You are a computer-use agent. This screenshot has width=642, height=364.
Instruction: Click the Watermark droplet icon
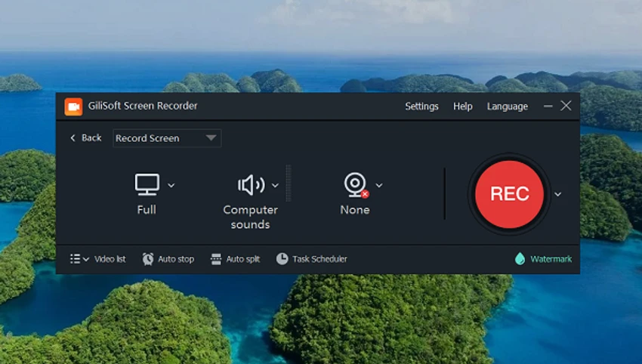pyautogui.click(x=520, y=259)
